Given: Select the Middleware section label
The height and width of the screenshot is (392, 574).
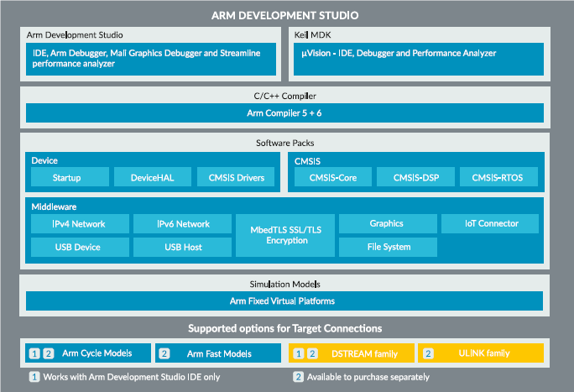Looking at the screenshot, I should click(54, 206).
